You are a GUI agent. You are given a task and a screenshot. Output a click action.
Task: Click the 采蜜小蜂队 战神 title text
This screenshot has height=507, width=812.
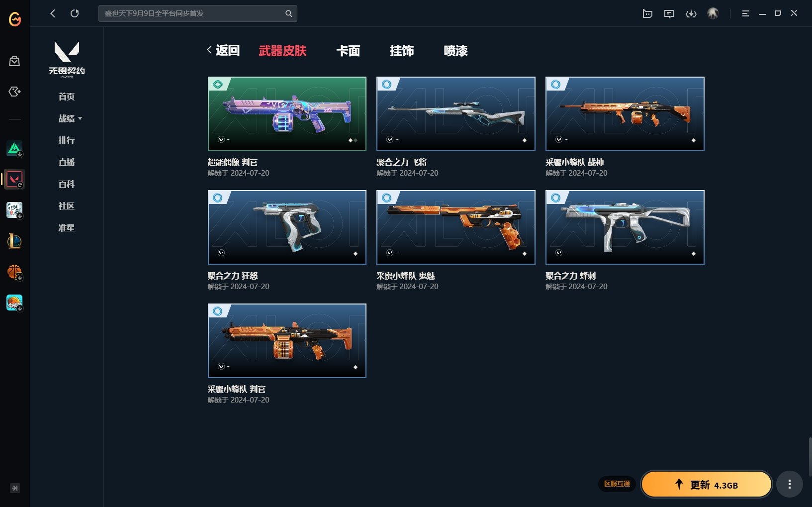pos(575,162)
